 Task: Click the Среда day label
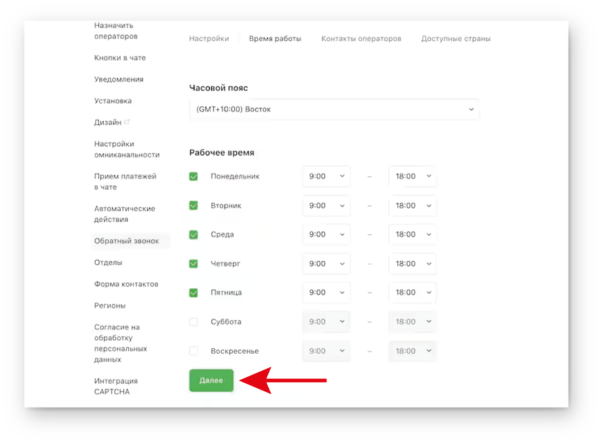(x=222, y=235)
